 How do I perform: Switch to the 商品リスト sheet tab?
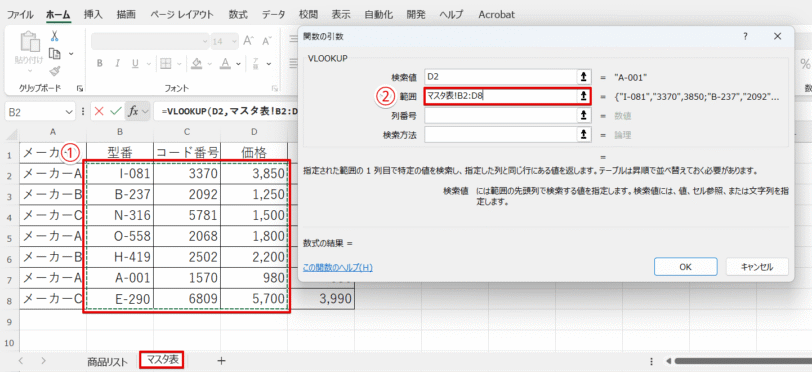pyautogui.click(x=107, y=362)
